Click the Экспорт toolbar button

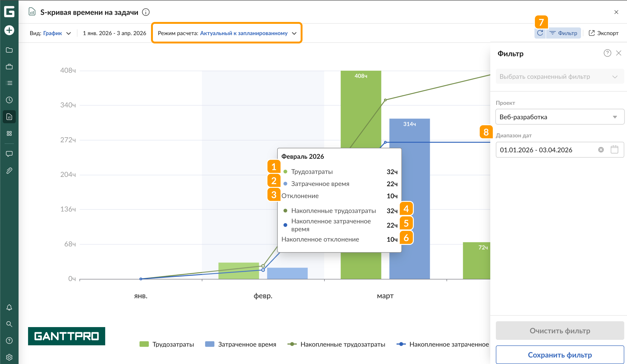coord(603,33)
